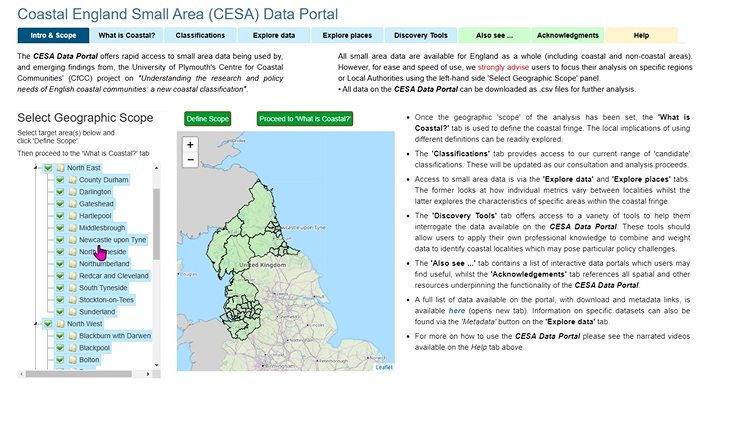This screenshot has width=732, height=427.
Task: Select the Bolton tree item
Action: [89, 360]
